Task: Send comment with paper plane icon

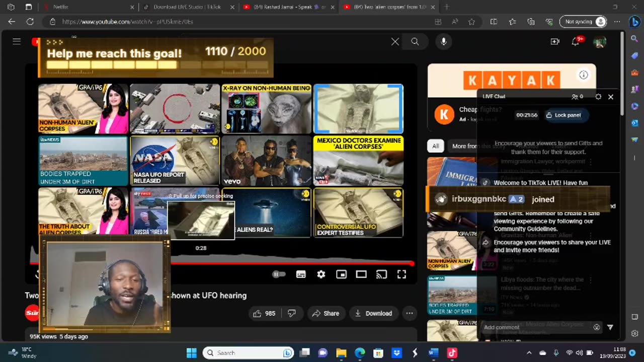Action: [x=610, y=327]
